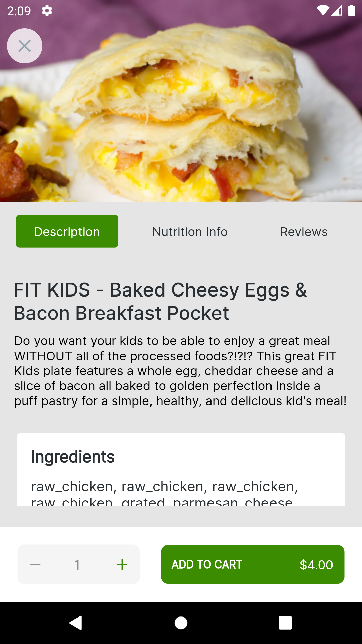Open recent apps with the square icon
This screenshot has height=644, width=362.
[x=285, y=623]
